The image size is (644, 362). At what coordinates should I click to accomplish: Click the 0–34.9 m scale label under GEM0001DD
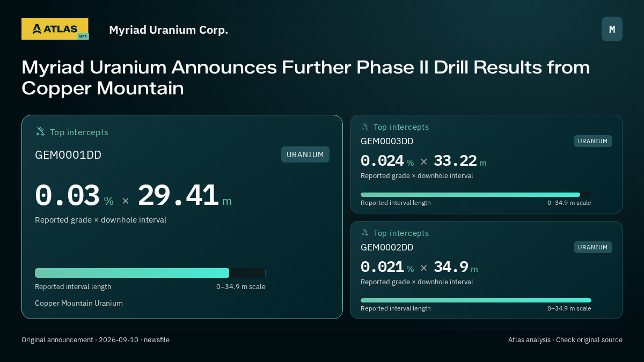point(241,286)
